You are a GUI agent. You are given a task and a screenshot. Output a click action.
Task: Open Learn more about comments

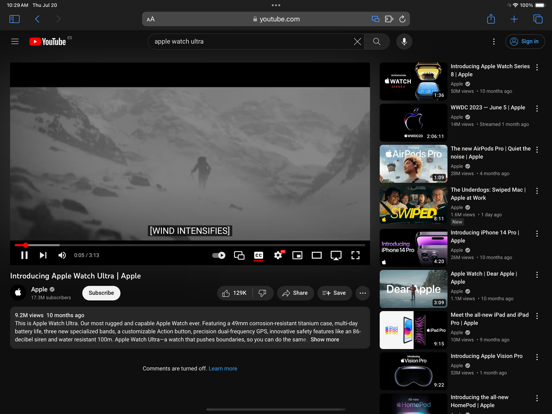(x=223, y=369)
